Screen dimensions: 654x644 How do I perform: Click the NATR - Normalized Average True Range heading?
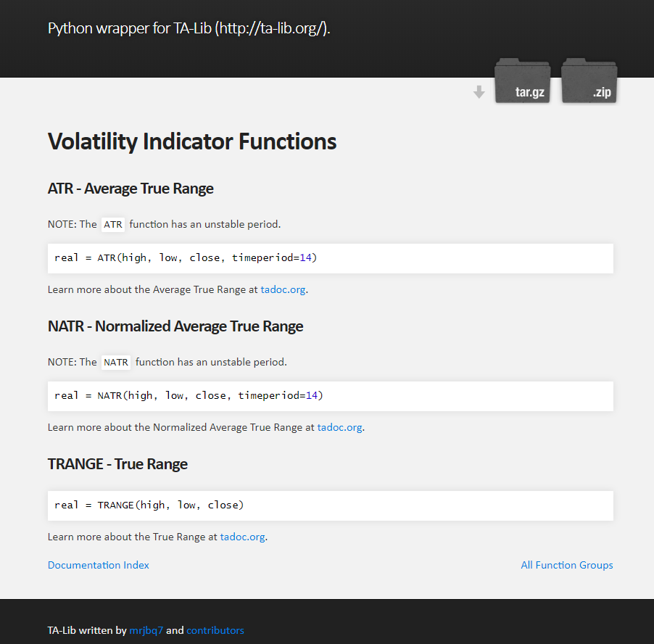[175, 326]
